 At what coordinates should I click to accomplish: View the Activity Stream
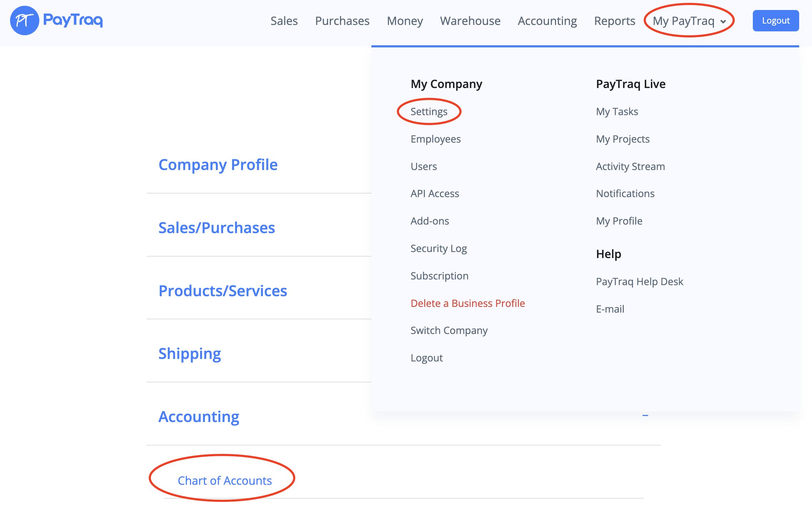tap(630, 166)
